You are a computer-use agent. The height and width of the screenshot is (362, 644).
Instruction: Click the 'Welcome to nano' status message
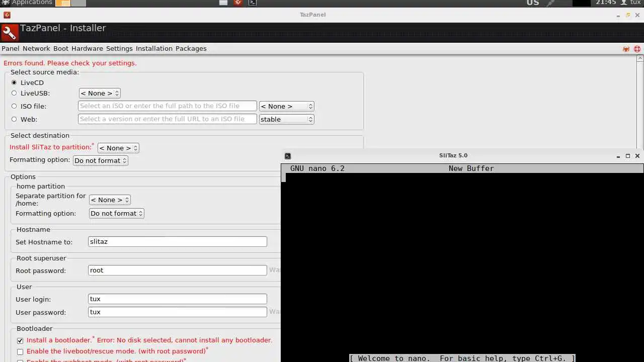(462, 358)
